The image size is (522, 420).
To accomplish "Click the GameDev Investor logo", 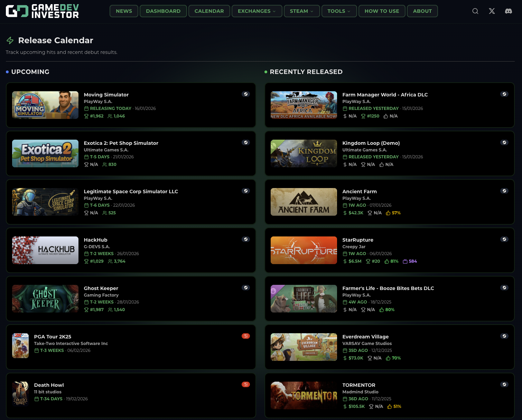I will click(x=43, y=11).
